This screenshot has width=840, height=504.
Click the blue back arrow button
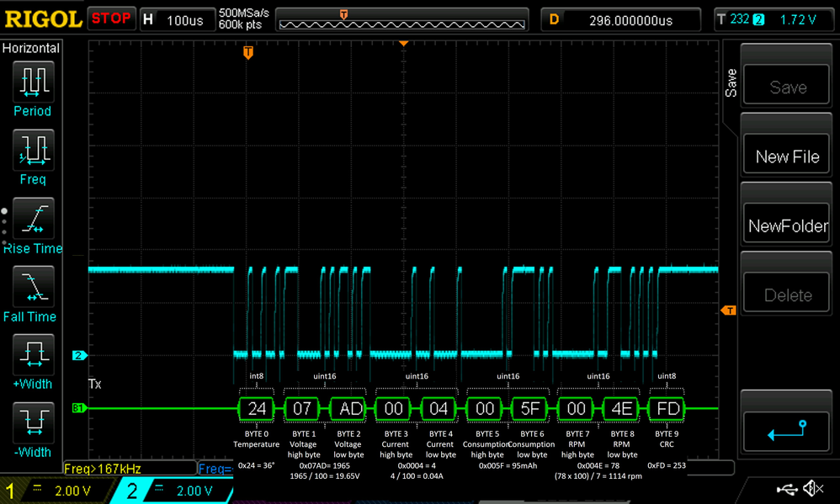pos(786,431)
